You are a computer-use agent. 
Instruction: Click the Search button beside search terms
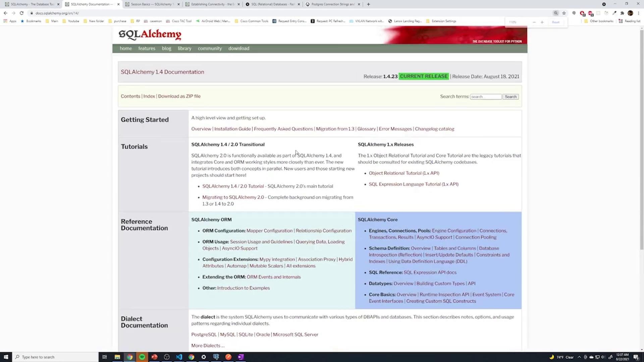pyautogui.click(x=511, y=97)
